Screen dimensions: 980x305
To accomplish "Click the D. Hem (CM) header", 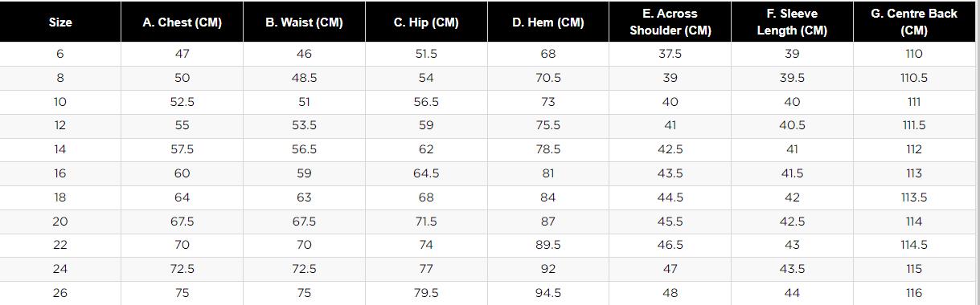I will 548,22.
